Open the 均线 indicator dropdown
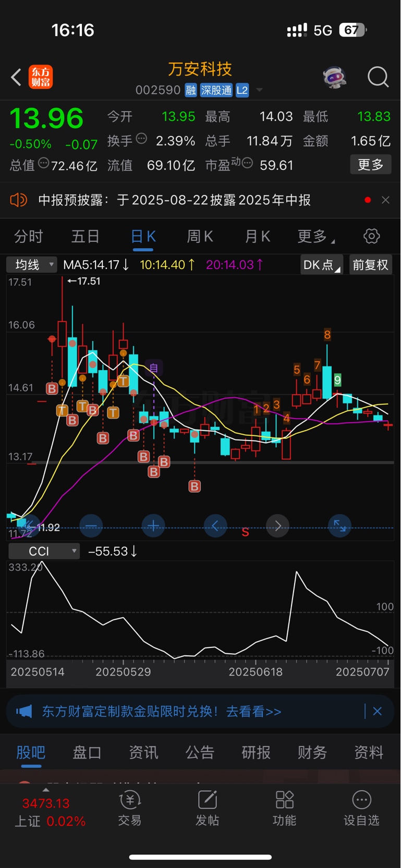Image resolution: width=401 pixels, height=868 pixels. (31, 265)
